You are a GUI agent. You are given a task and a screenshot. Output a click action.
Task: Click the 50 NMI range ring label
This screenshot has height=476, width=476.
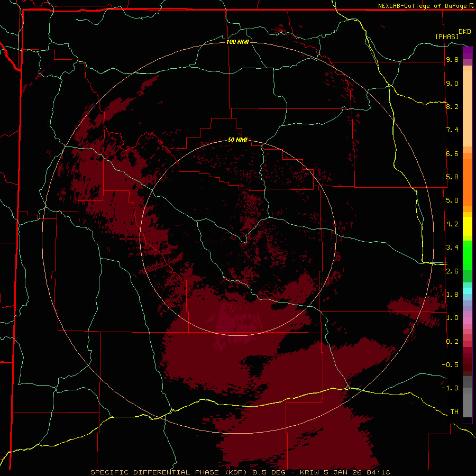point(237,140)
